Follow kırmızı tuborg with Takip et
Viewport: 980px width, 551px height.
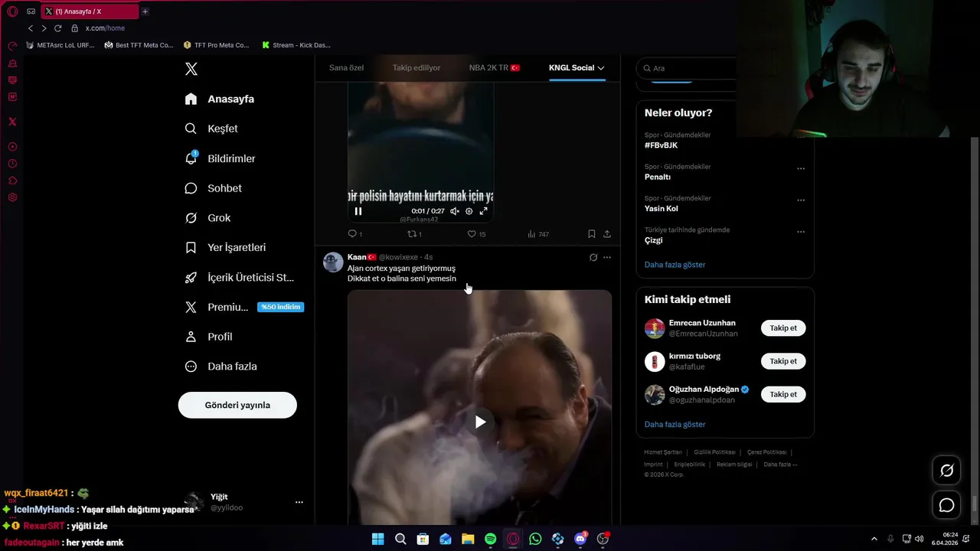click(783, 361)
